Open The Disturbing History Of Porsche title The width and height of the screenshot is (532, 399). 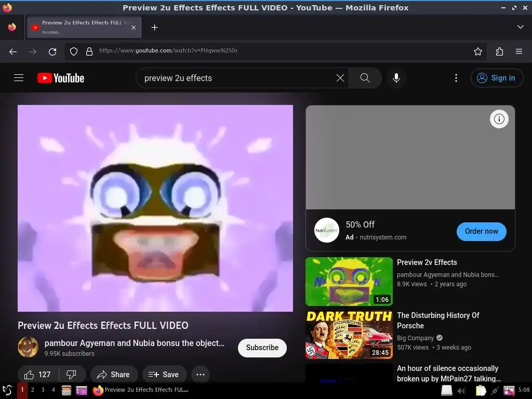tap(438, 320)
